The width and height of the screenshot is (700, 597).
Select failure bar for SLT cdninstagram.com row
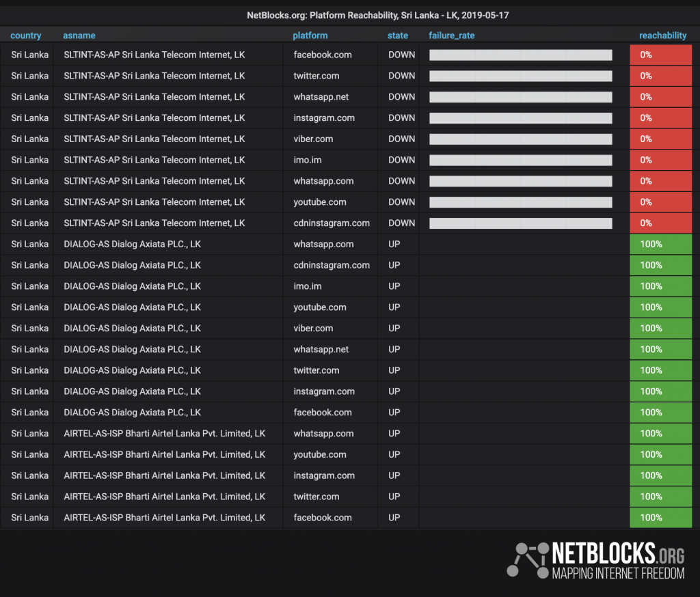coord(520,223)
